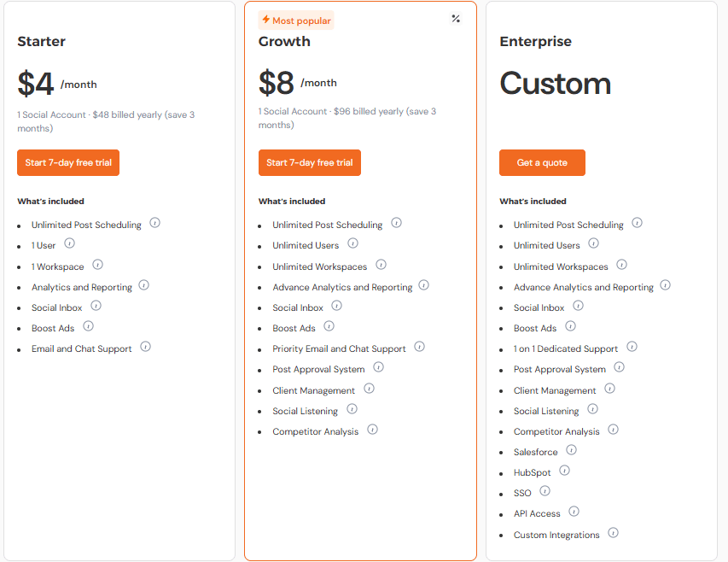Open info tooltip for Email and Chat Support
The image size is (728, 562).
click(x=145, y=347)
